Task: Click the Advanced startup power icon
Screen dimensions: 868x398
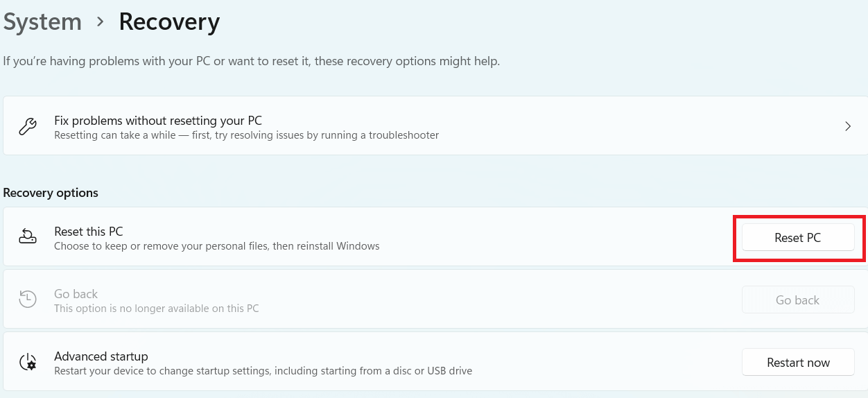Action: (27, 362)
